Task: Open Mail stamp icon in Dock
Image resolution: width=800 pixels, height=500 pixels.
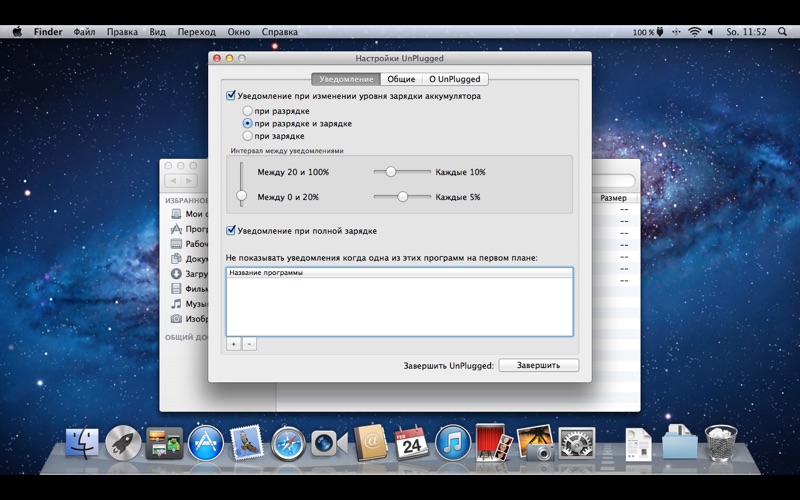Action: click(247, 443)
